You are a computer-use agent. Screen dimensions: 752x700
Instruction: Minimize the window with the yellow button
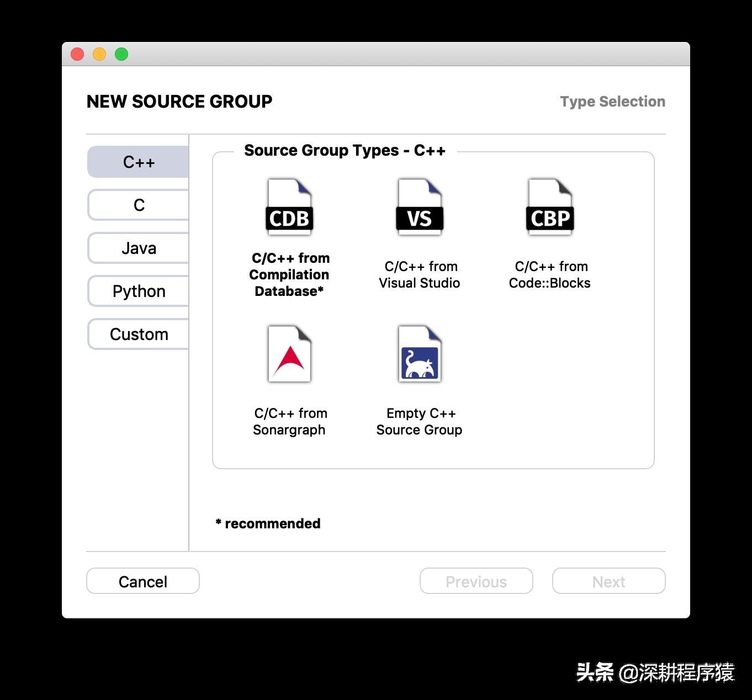(99, 54)
